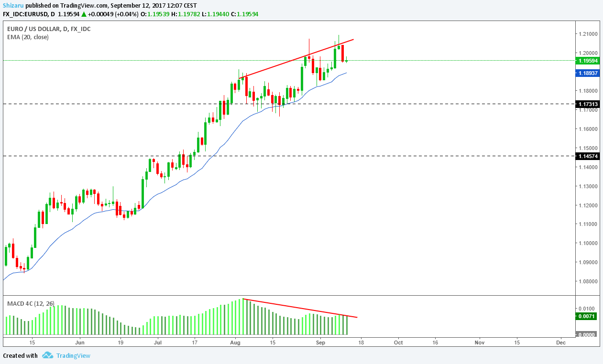Click the 0.0000 MACD axis label
This screenshot has height=364, width=603.
click(586, 335)
